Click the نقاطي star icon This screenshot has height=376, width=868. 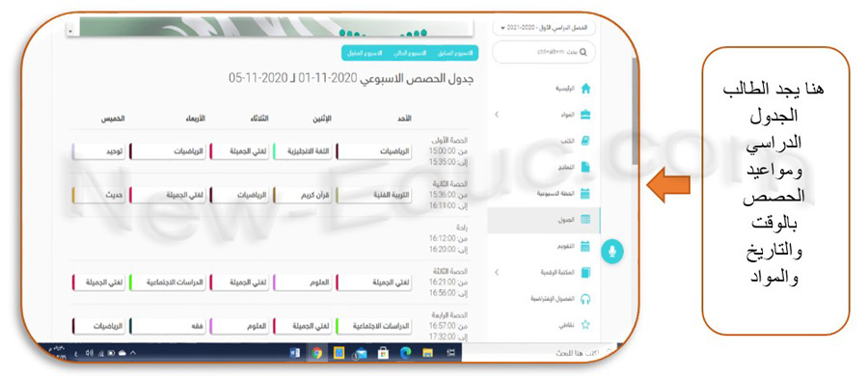(585, 325)
